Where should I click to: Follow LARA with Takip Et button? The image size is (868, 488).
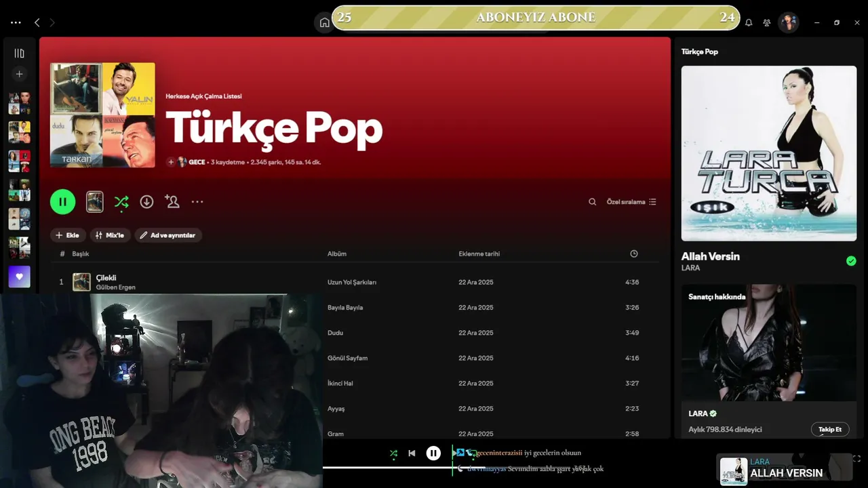pyautogui.click(x=830, y=429)
